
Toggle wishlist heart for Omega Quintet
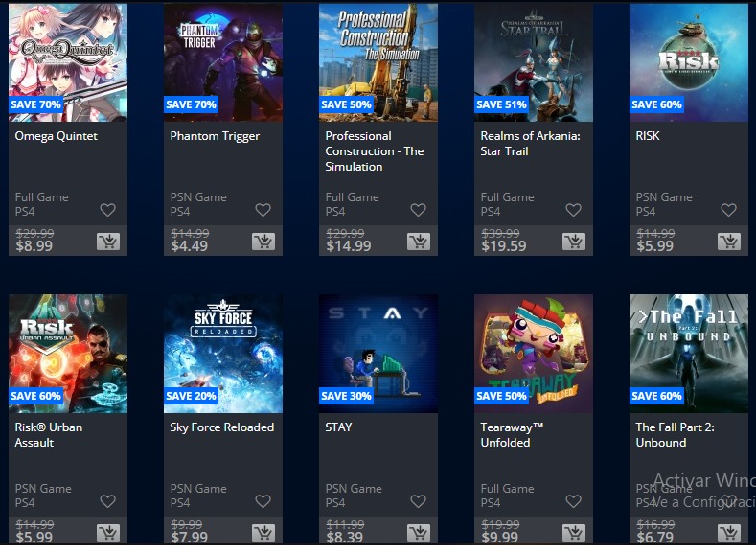(108, 210)
